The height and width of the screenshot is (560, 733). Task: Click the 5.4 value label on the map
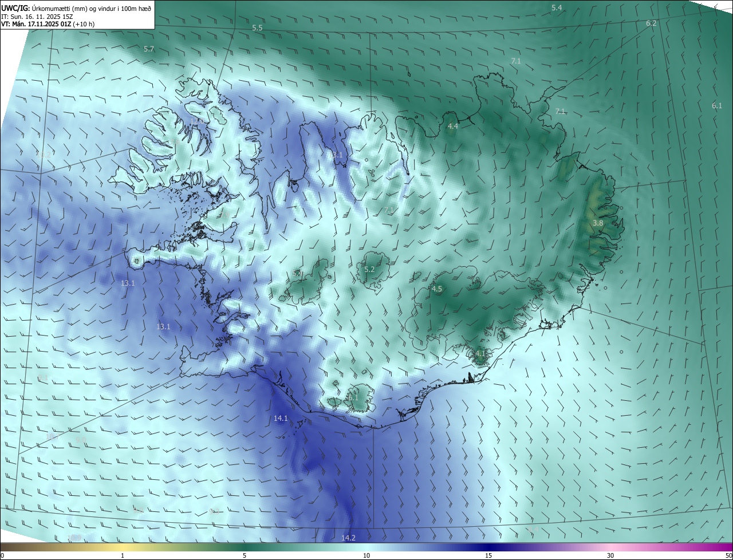[x=557, y=7]
